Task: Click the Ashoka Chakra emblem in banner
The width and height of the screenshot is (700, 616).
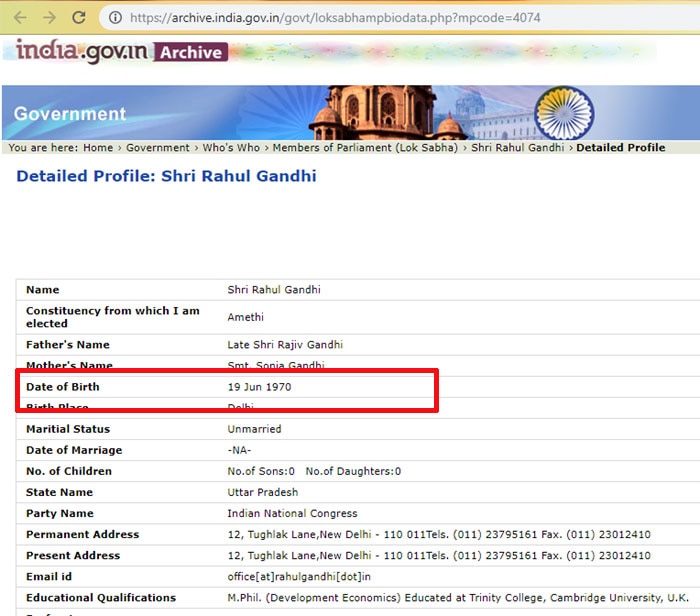Action: [x=564, y=113]
